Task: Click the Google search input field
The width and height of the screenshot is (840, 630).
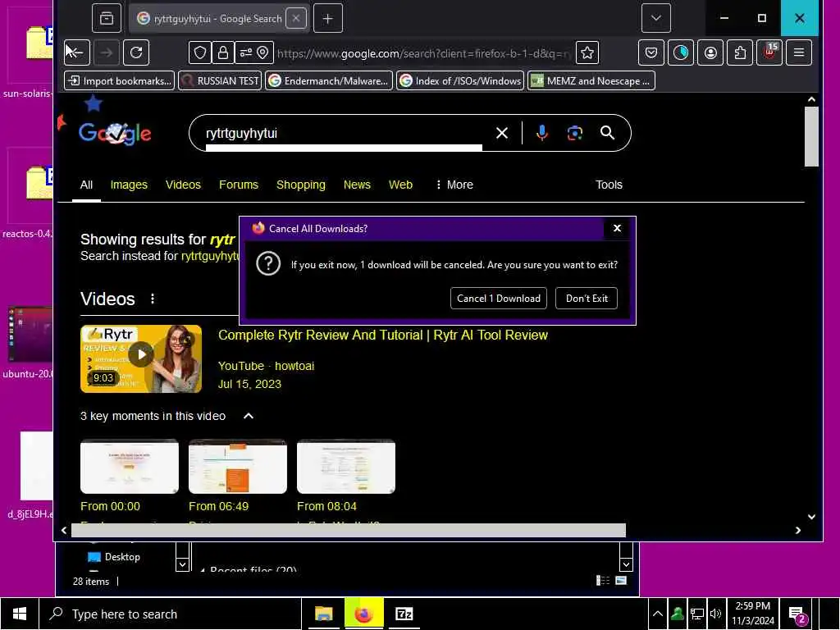Action: (x=343, y=134)
